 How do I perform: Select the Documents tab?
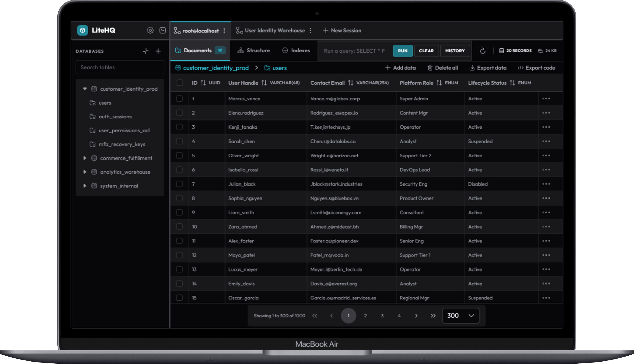200,51
